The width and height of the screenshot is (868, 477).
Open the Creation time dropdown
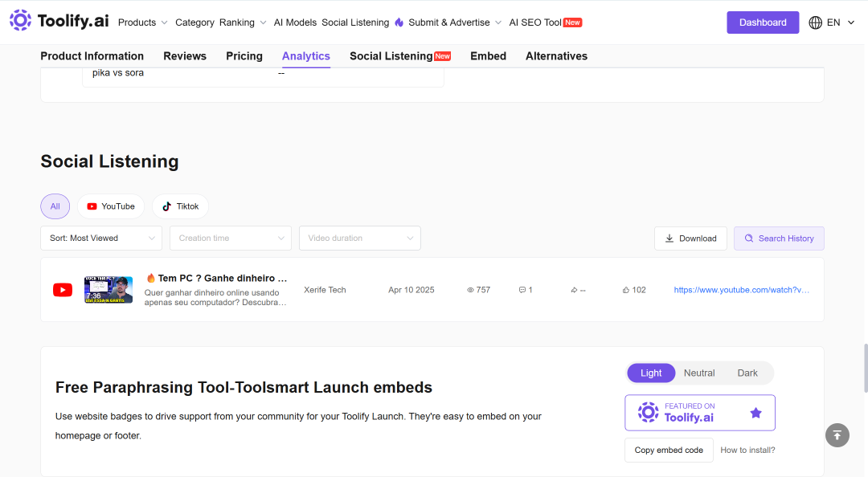coord(231,238)
